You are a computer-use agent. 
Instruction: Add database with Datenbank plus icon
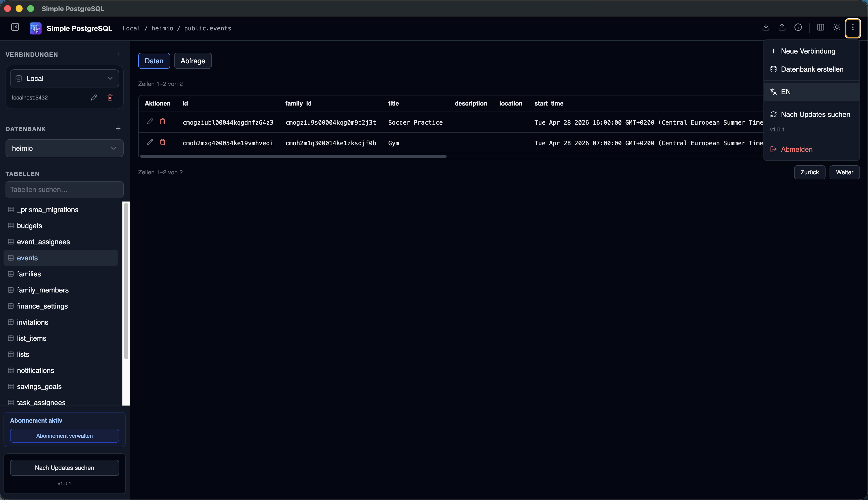118,128
